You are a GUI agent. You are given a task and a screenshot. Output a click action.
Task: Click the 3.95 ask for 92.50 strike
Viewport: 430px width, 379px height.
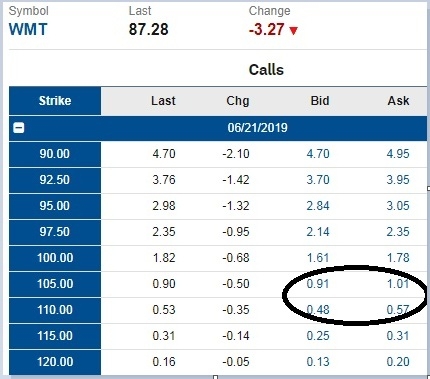(x=398, y=180)
